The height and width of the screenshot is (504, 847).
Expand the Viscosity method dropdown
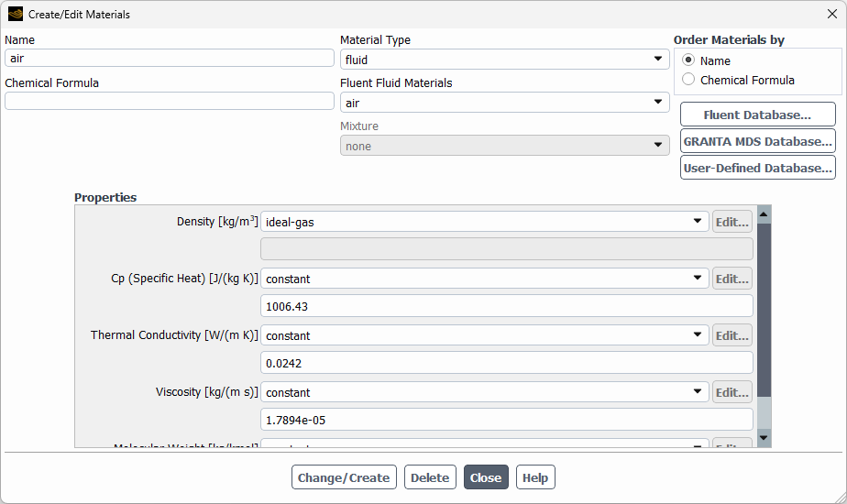(x=484, y=392)
